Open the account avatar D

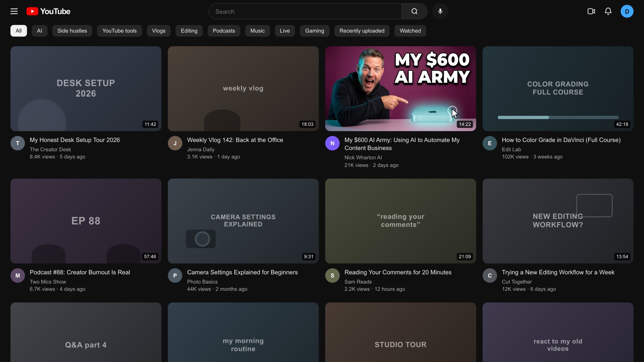click(627, 11)
